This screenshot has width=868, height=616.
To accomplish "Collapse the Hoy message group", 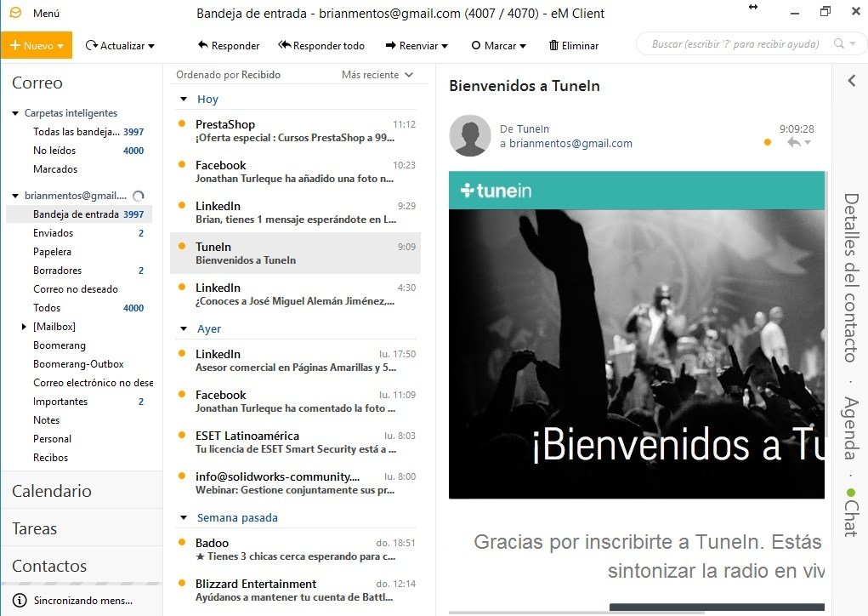I will 184,100.
